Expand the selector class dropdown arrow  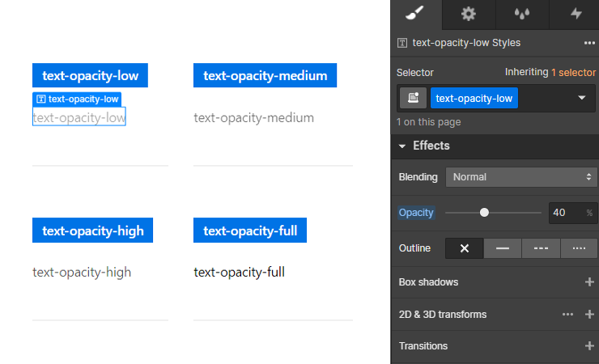(x=581, y=98)
